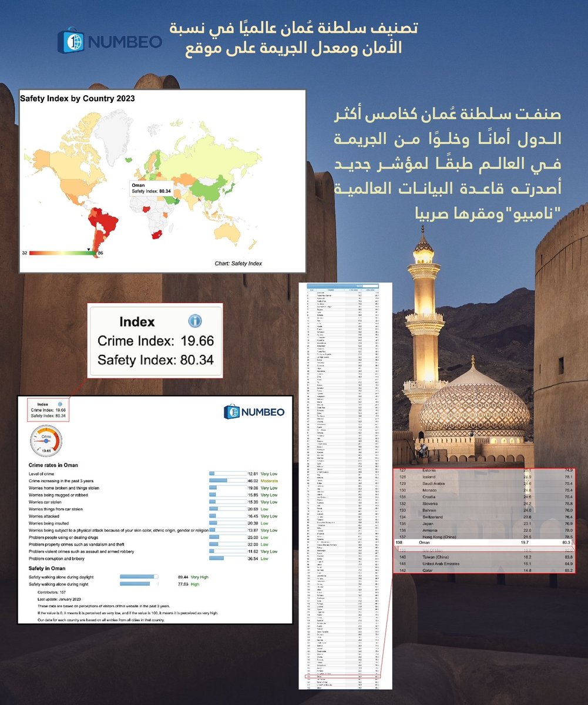Click the Croatia row in the ranking table

485,497
